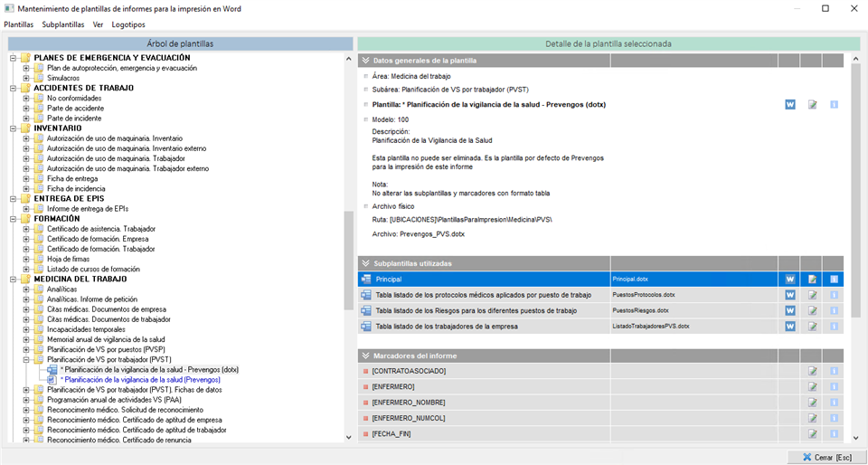Open the Plantillas menu

(x=18, y=24)
